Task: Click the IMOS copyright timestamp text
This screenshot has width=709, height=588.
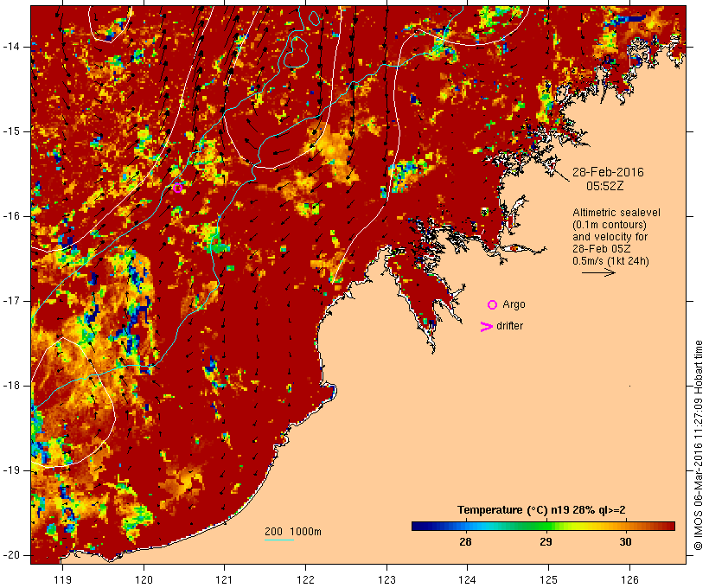Action: click(x=698, y=445)
